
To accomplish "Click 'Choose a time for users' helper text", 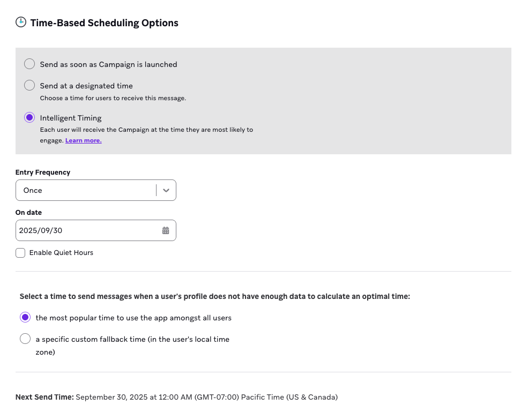I will (113, 98).
